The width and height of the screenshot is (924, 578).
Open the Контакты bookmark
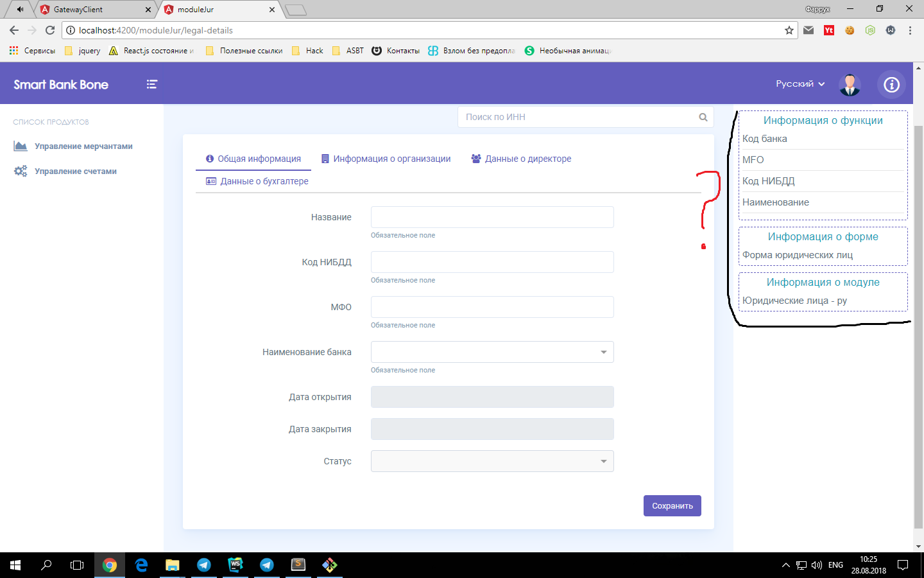(396, 51)
